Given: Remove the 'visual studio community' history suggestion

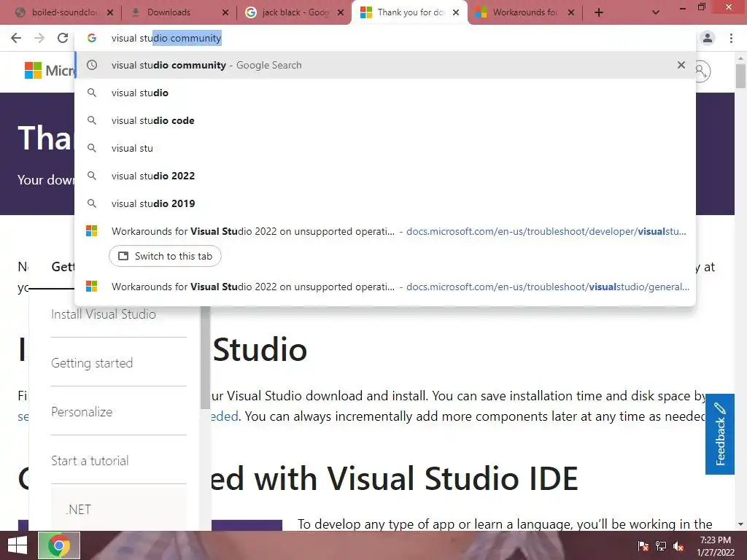Looking at the screenshot, I should [x=681, y=65].
